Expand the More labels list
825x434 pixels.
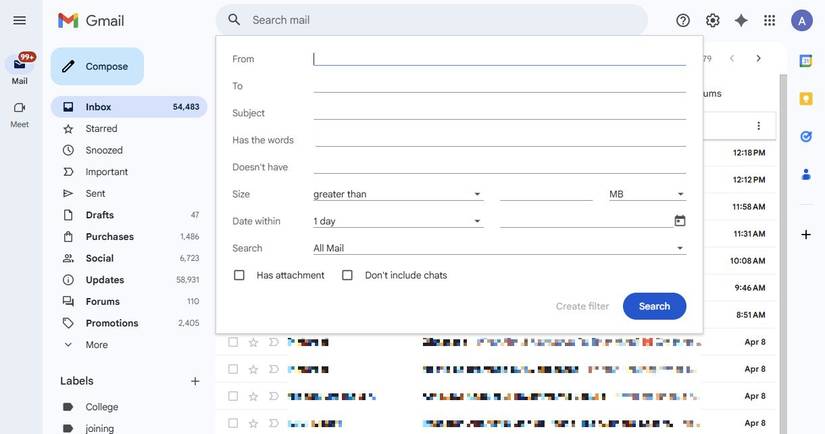point(96,345)
